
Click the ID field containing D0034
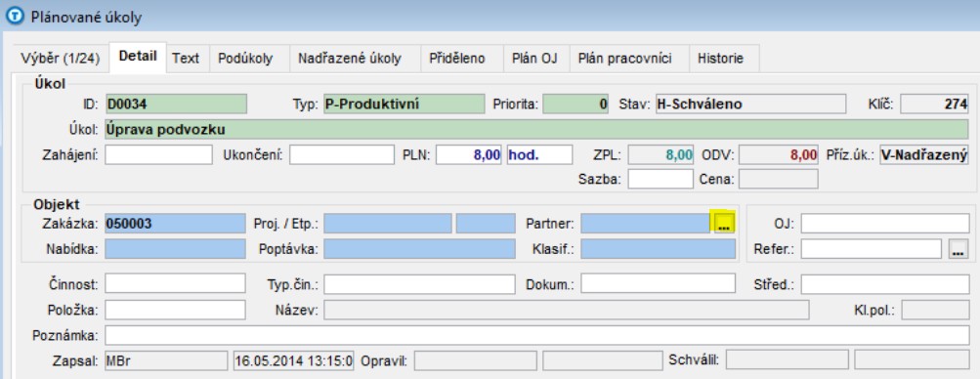176,105
